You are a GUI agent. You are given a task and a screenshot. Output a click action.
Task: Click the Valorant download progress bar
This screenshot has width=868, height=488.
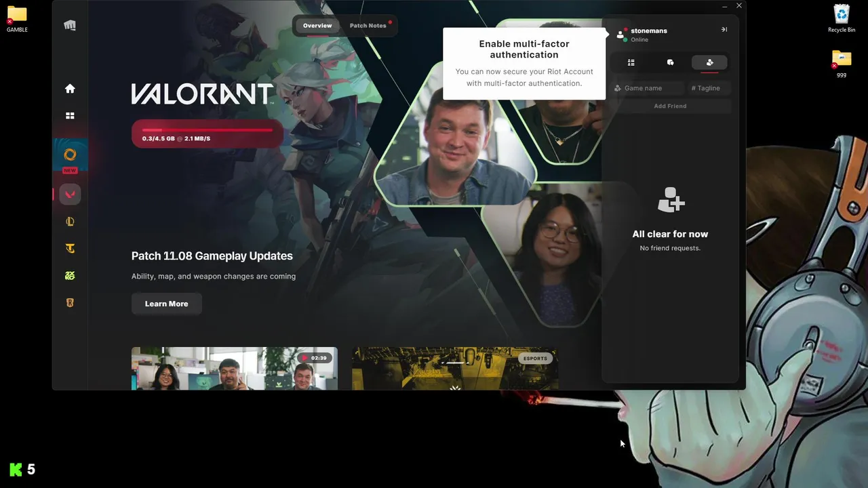pos(208,134)
